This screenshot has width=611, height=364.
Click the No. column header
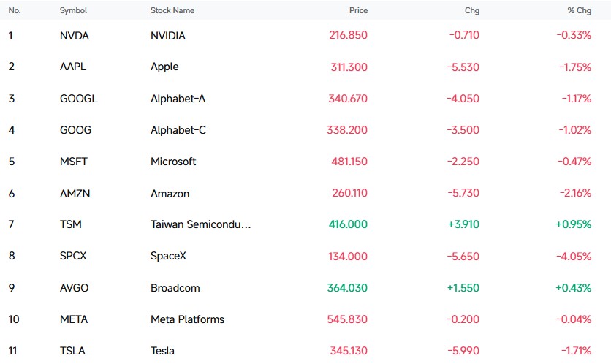tap(15, 10)
